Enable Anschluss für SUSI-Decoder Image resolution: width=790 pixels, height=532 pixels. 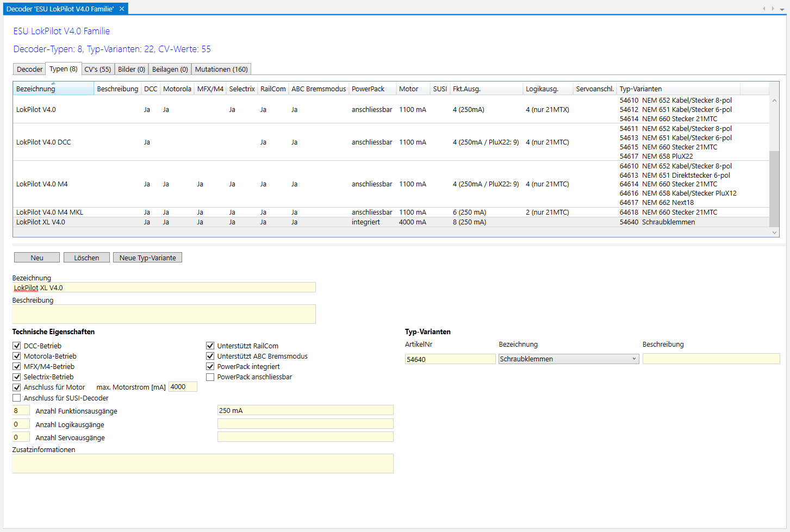[x=17, y=398]
